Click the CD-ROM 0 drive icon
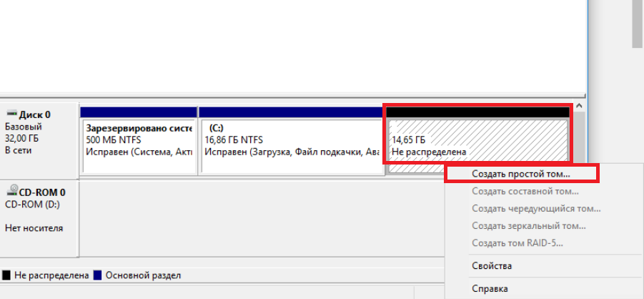This screenshot has height=299, width=644. point(11,191)
